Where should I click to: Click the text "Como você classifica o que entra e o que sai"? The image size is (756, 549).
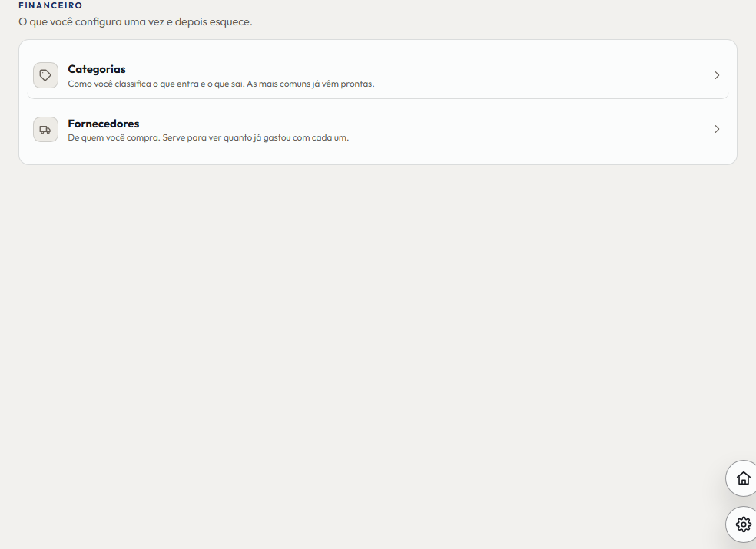click(x=156, y=84)
